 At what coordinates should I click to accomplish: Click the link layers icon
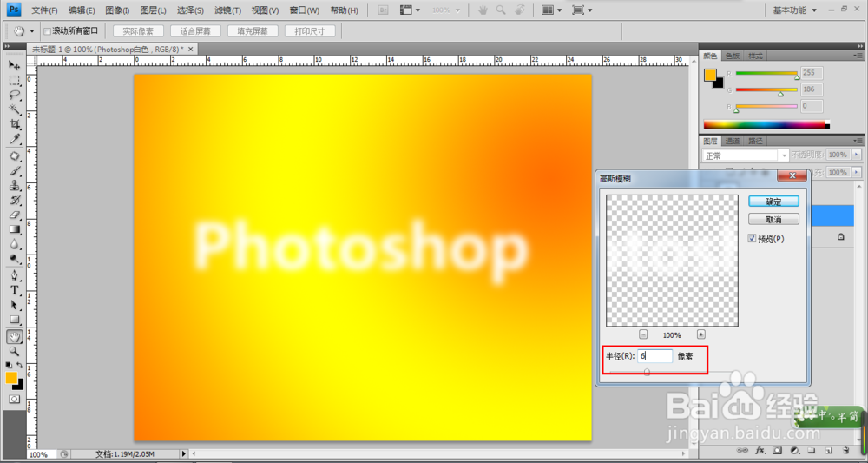[744, 450]
